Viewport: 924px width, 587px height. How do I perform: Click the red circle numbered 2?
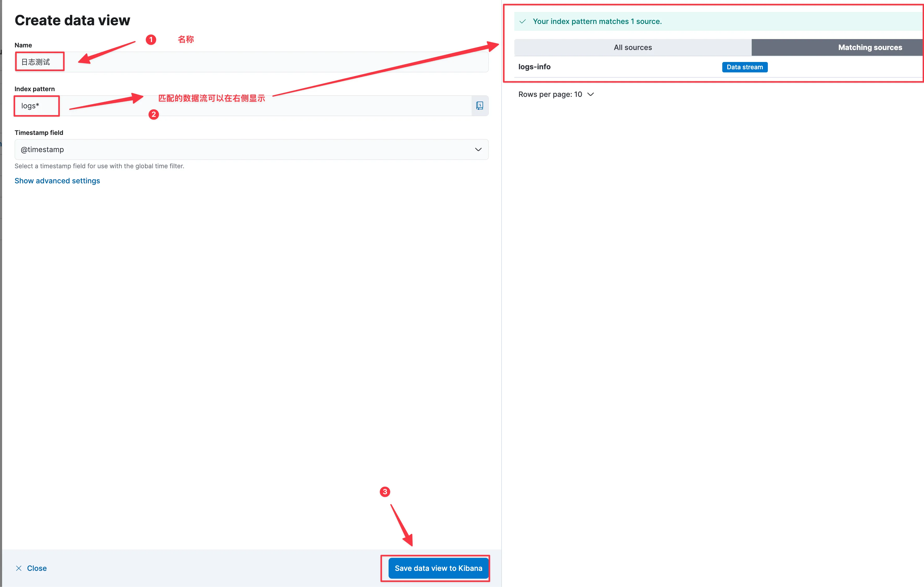click(x=154, y=114)
